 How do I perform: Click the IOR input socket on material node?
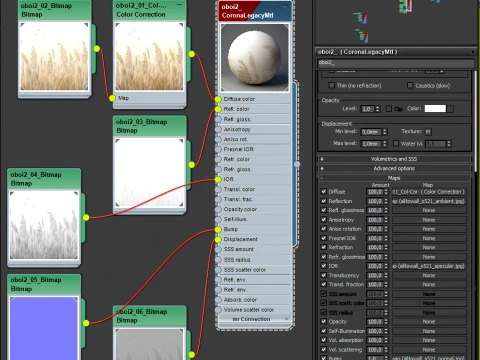(x=218, y=179)
